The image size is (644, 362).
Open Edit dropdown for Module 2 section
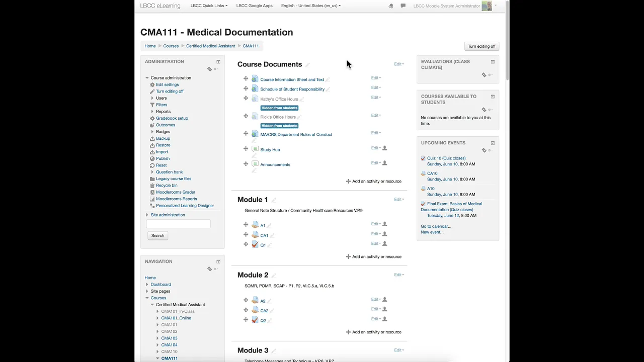click(x=399, y=275)
